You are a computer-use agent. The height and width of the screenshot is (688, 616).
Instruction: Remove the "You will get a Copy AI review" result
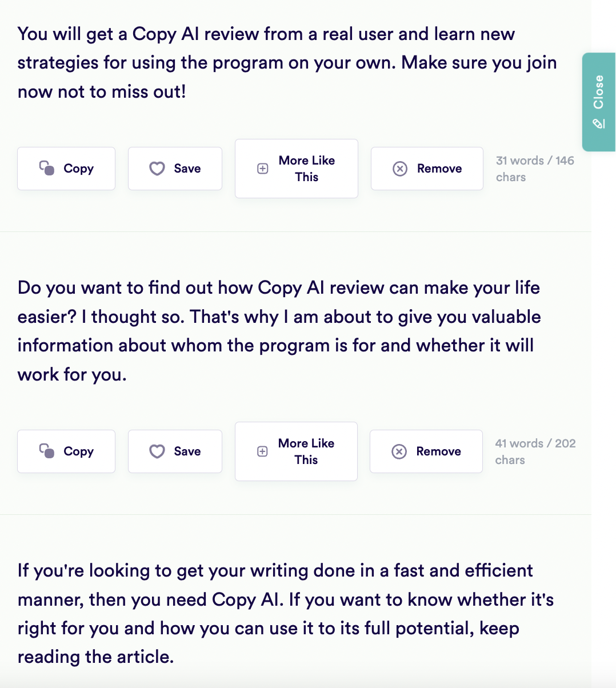point(427,169)
